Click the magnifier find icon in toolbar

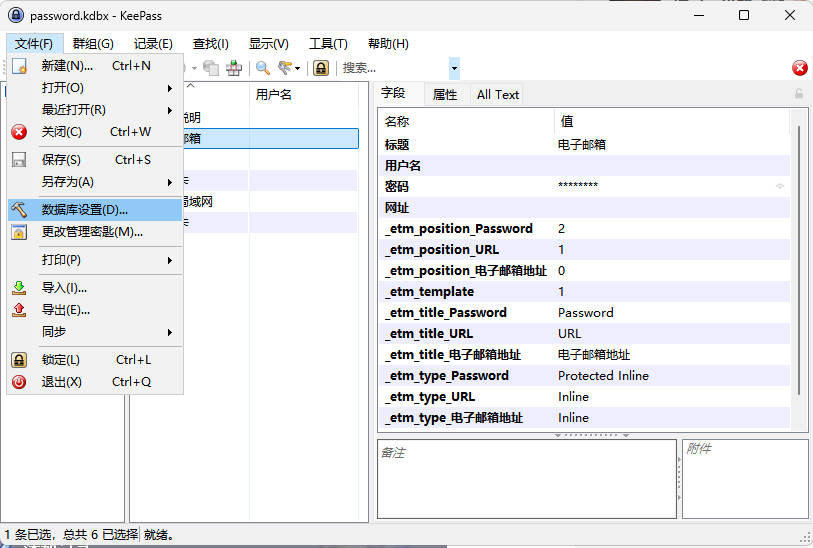click(263, 68)
